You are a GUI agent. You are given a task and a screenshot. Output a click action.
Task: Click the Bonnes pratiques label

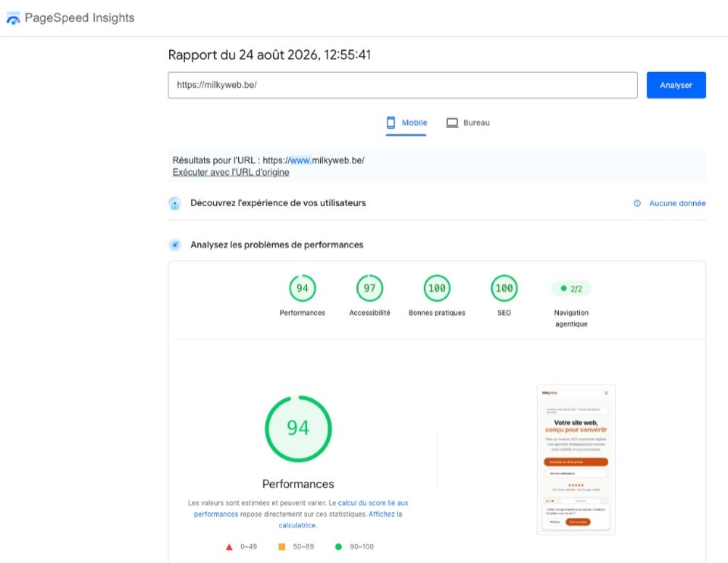(437, 313)
